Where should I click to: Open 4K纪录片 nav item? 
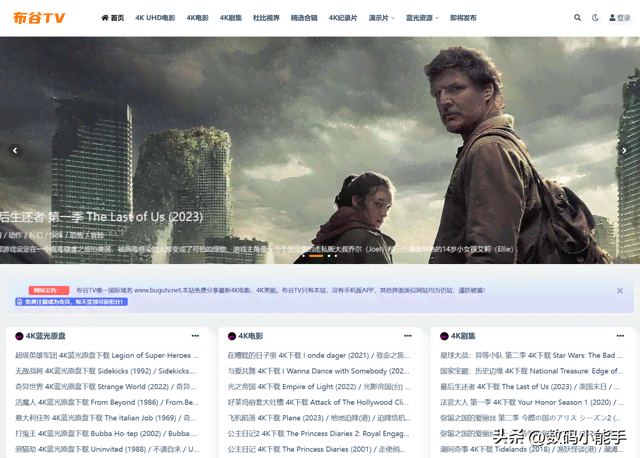pos(343,18)
